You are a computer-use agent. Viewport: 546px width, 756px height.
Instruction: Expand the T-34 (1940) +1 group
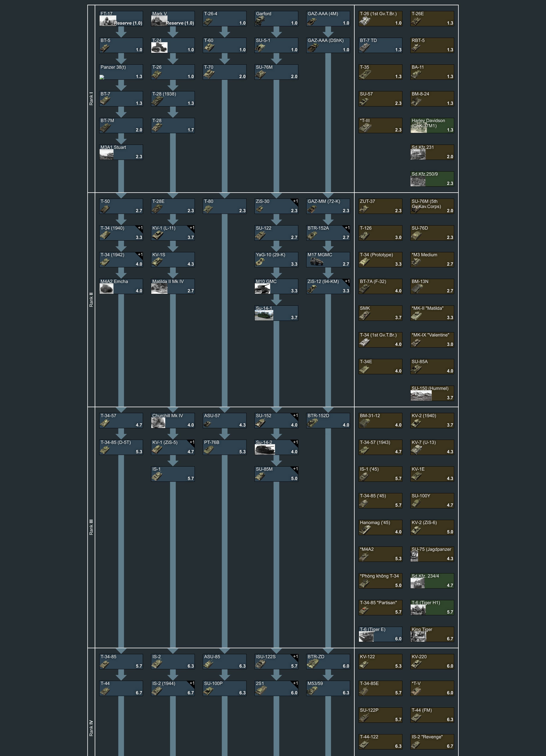[140, 228]
